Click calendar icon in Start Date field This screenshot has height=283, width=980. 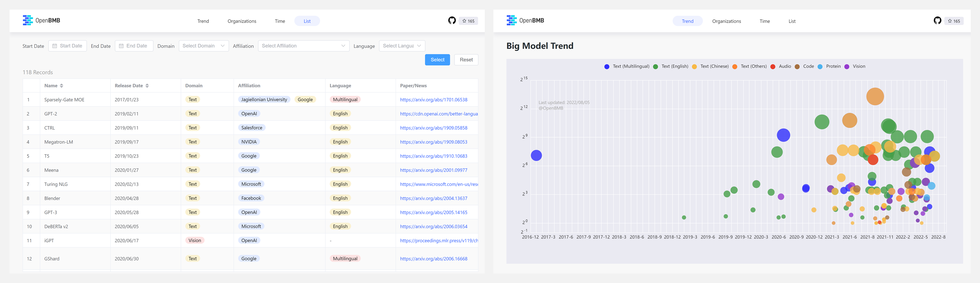(x=55, y=46)
